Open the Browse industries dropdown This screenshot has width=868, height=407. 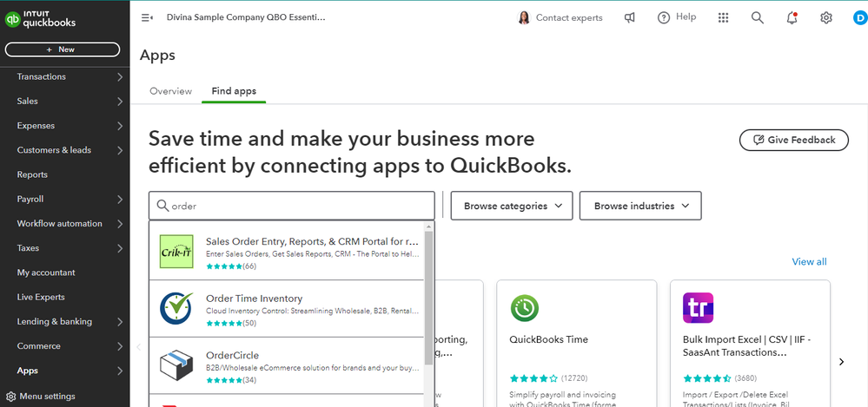tap(640, 206)
